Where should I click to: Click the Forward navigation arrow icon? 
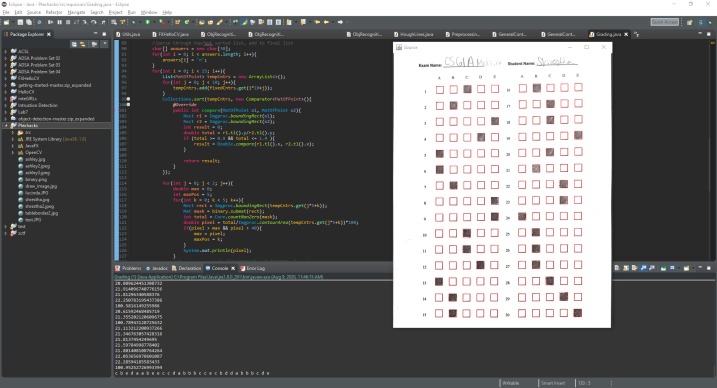pos(340,22)
